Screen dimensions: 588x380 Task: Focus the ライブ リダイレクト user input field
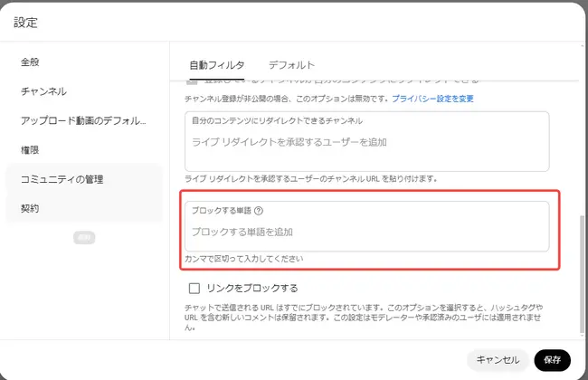tap(366, 141)
